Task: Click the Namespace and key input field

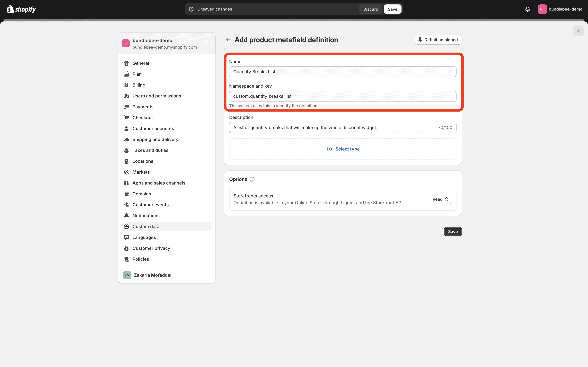Action: coord(343,96)
